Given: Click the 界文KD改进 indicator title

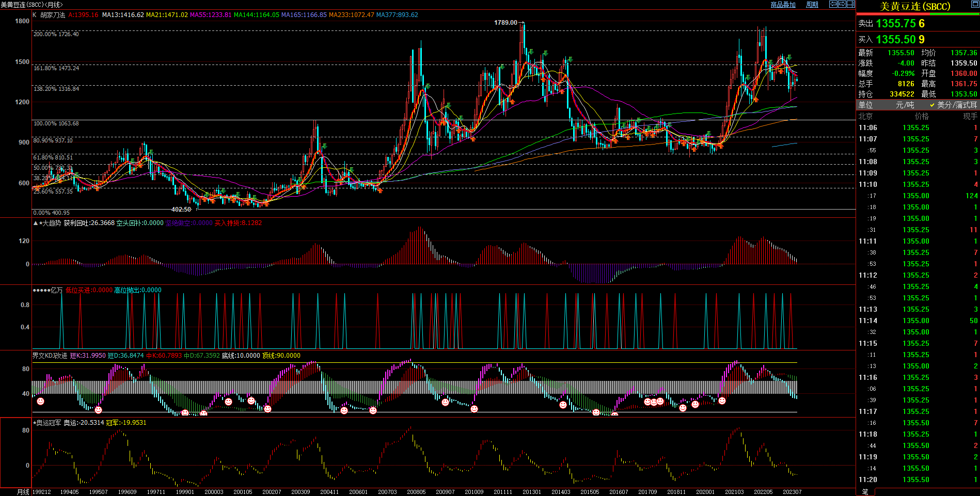Looking at the screenshot, I should pyautogui.click(x=50, y=356).
